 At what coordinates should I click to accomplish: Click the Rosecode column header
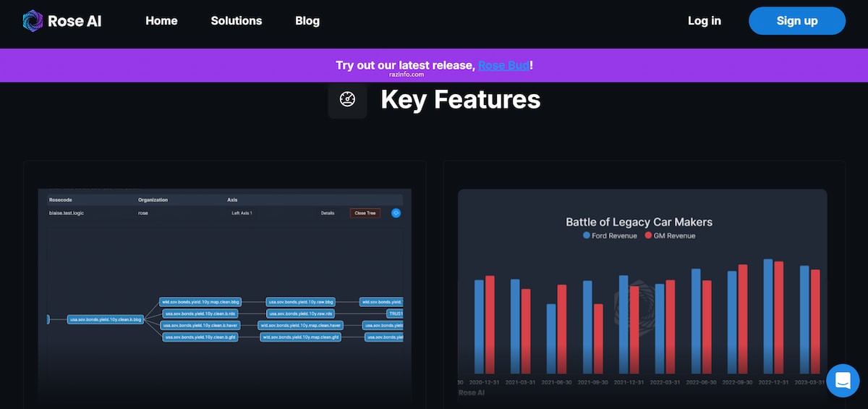tap(61, 200)
